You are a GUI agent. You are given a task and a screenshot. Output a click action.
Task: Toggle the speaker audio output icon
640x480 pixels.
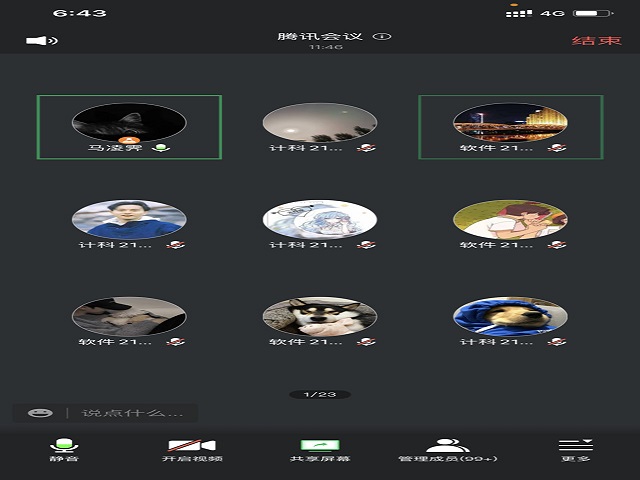click(x=41, y=41)
